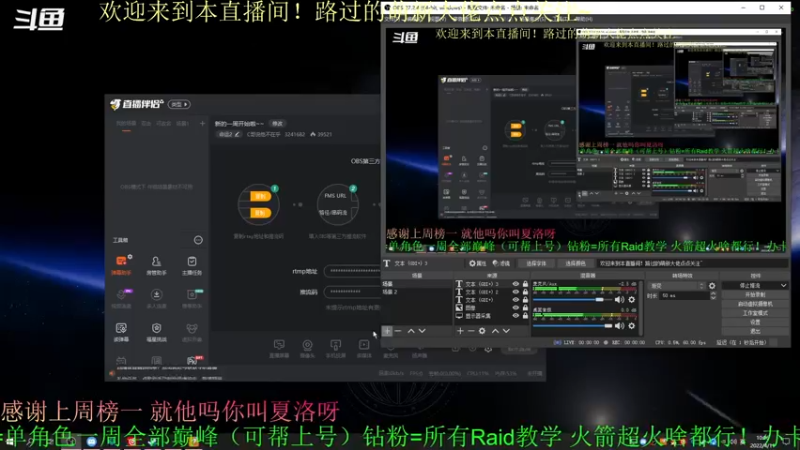Remove selected source with minus icon in OBS

click(471, 331)
